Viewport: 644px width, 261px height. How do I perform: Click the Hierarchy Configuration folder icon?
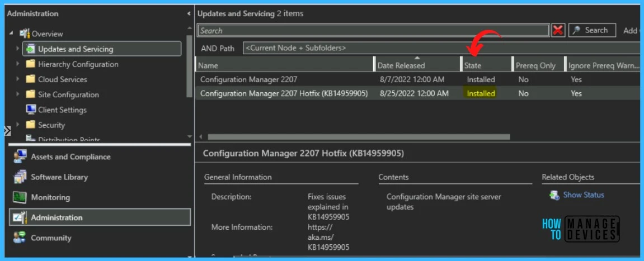point(30,64)
